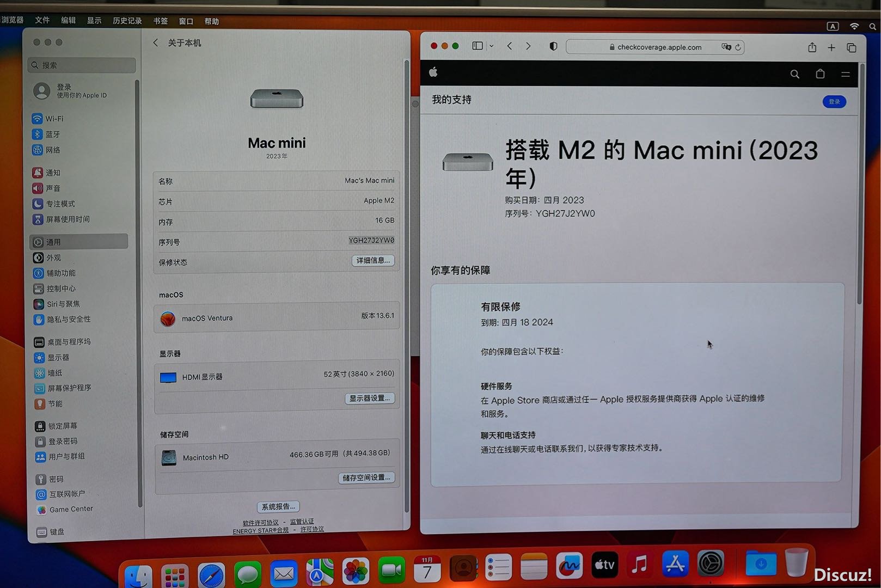Viewport: 881px width, 588px height.
Task: Open 编辑 menu
Action: click(x=68, y=20)
